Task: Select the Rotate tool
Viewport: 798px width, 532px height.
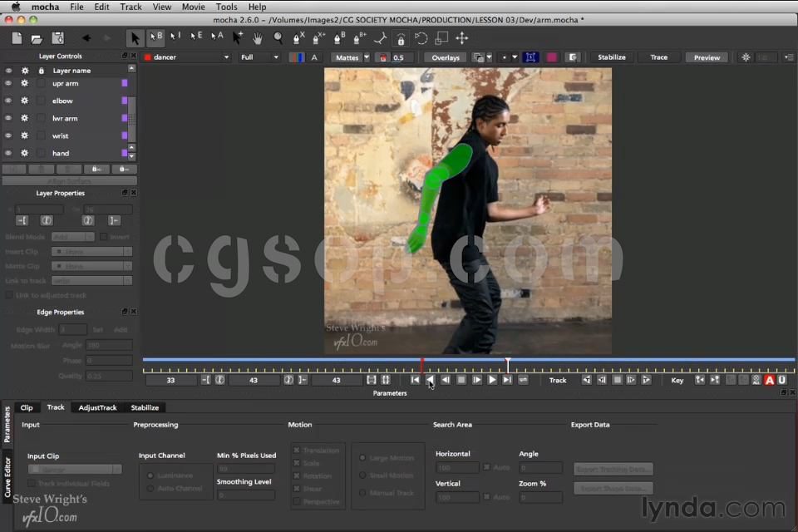Action: tap(421, 38)
